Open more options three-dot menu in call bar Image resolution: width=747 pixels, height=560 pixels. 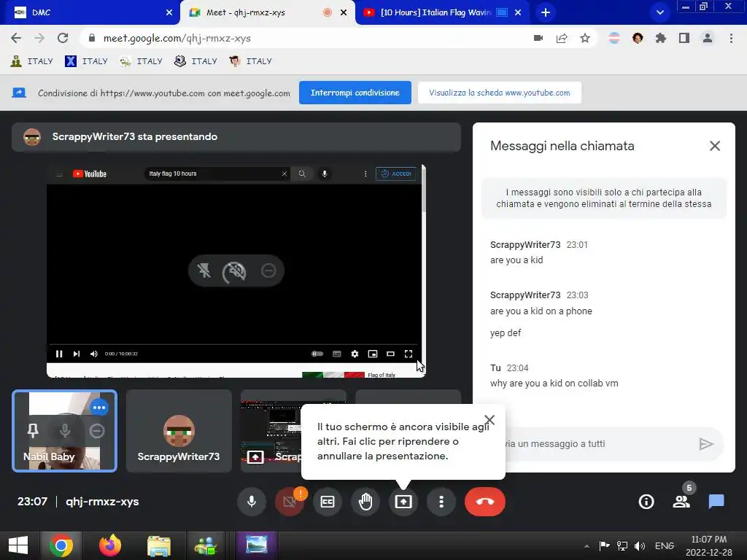pyautogui.click(x=441, y=502)
